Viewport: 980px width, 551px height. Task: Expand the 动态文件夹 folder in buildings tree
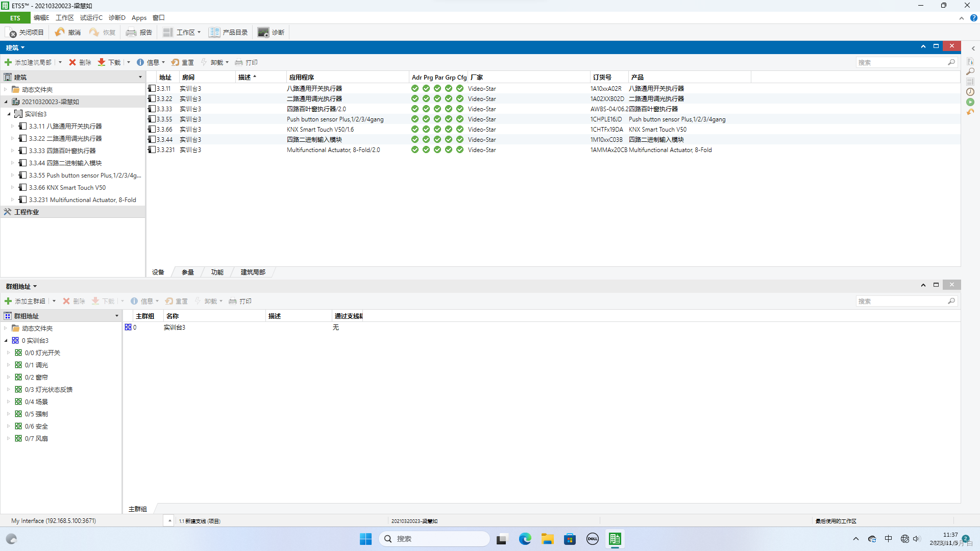point(6,89)
